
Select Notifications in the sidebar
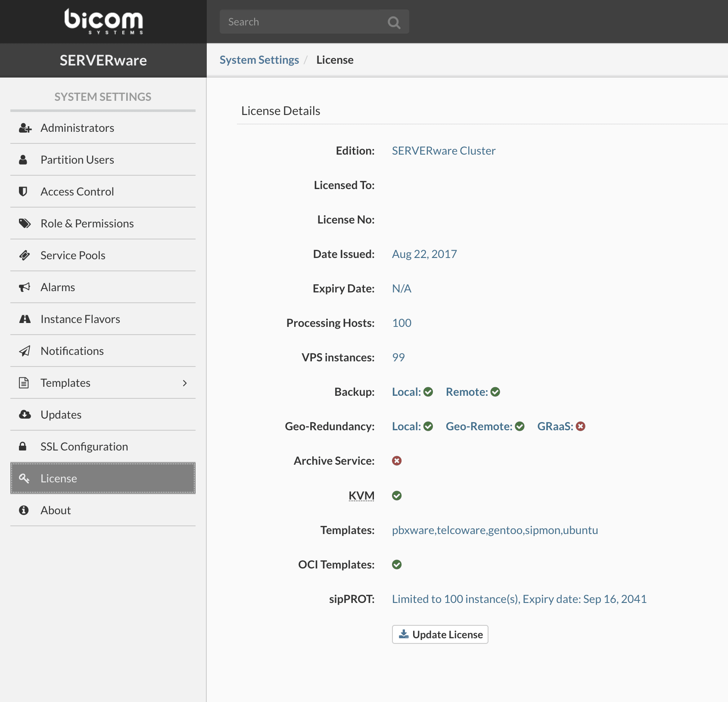(x=103, y=351)
